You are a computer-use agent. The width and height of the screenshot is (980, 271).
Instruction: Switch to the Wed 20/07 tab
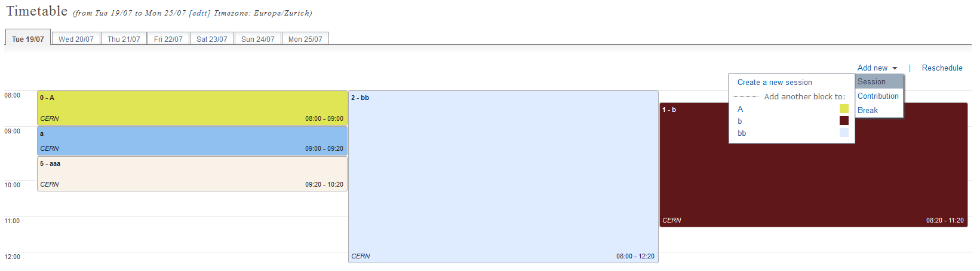[x=76, y=39]
